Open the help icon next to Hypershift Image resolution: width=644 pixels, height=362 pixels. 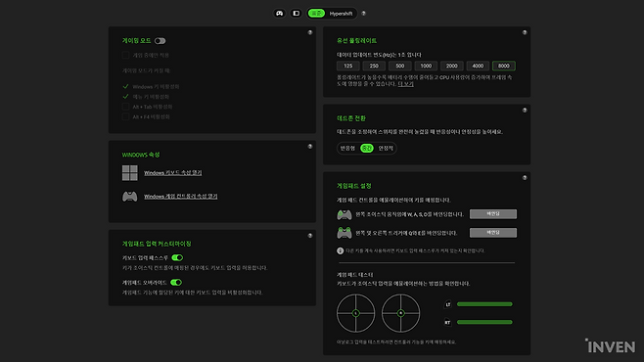pyautogui.click(x=363, y=13)
